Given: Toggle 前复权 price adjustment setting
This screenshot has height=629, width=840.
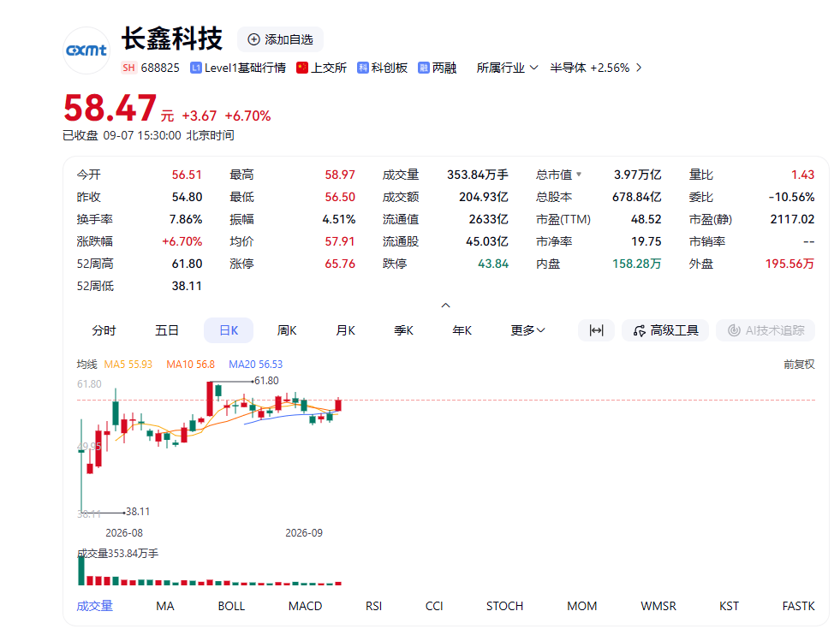Looking at the screenshot, I should [799, 365].
